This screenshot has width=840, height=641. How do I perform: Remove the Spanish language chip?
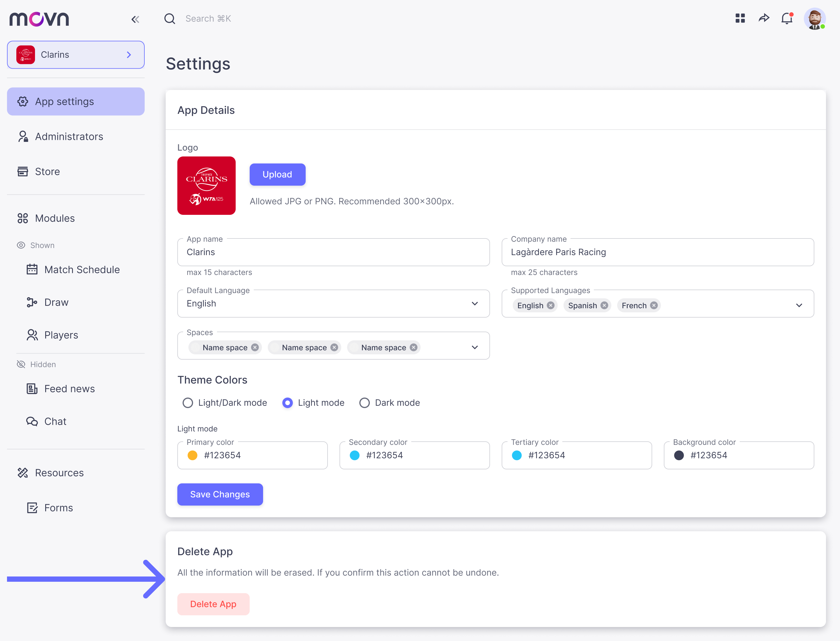[x=604, y=305]
